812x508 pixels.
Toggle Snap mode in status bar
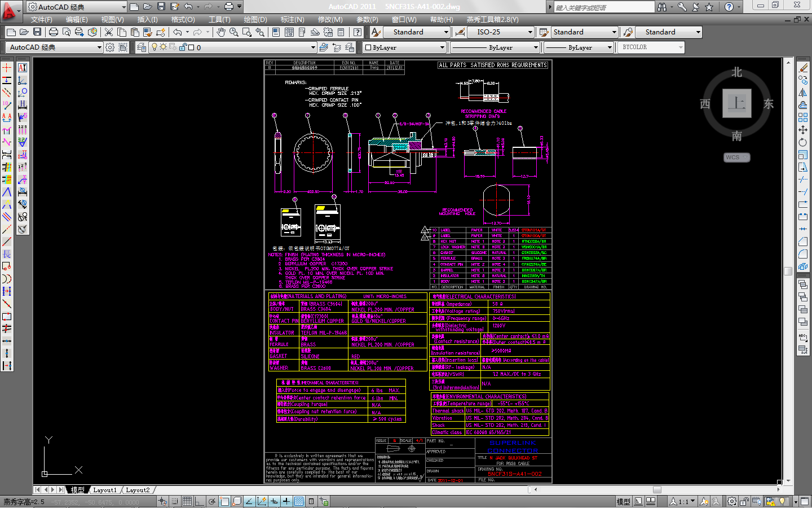(175, 501)
